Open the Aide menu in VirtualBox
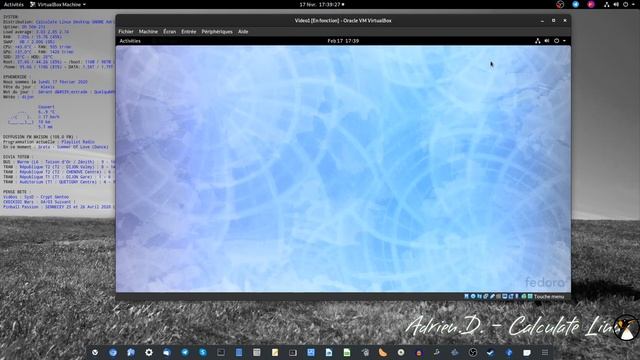 pos(243,31)
